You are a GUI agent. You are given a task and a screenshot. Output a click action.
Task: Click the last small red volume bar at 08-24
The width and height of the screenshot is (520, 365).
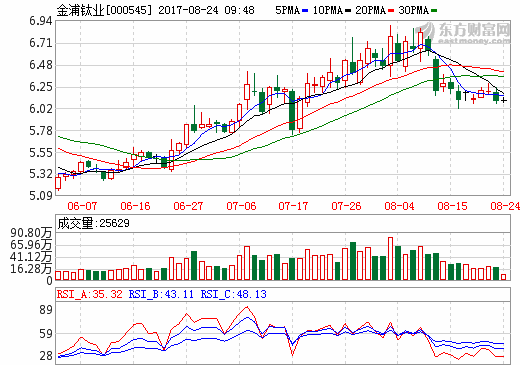pyautogui.click(x=503, y=277)
